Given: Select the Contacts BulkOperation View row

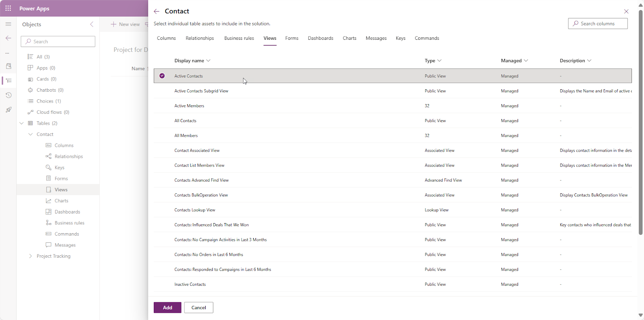Looking at the screenshot, I should [x=392, y=195].
